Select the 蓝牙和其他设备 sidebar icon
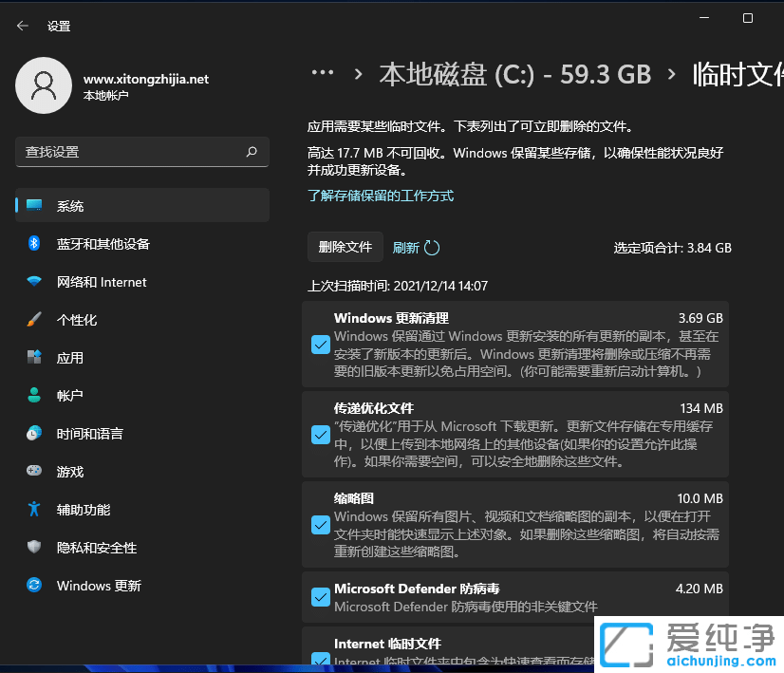This screenshot has width=784, height=673. click(34, 244)
